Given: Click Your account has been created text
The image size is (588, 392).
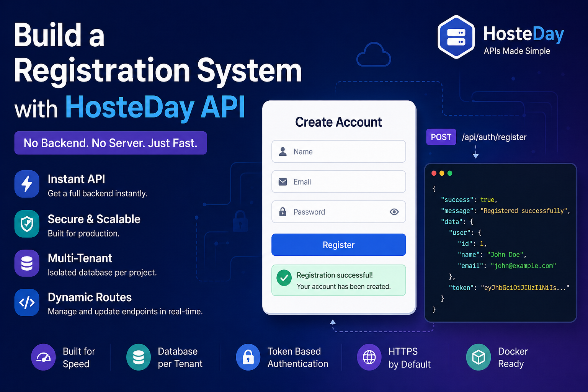Looking at the screenshot, I should click(344, 287).
